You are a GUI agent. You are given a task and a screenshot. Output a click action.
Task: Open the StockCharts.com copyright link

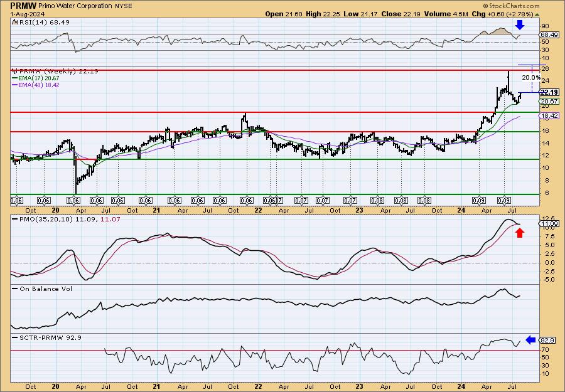(x=511, y=6)
